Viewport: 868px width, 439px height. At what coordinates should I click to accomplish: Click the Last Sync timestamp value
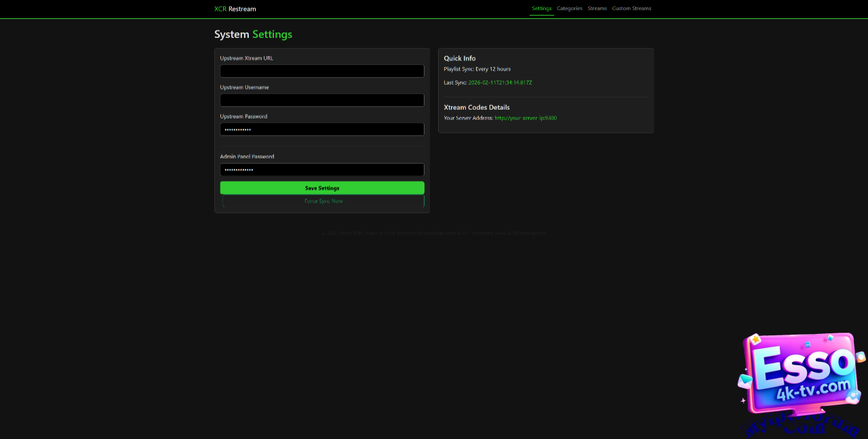pyautogui.click(x=500, y=83)
